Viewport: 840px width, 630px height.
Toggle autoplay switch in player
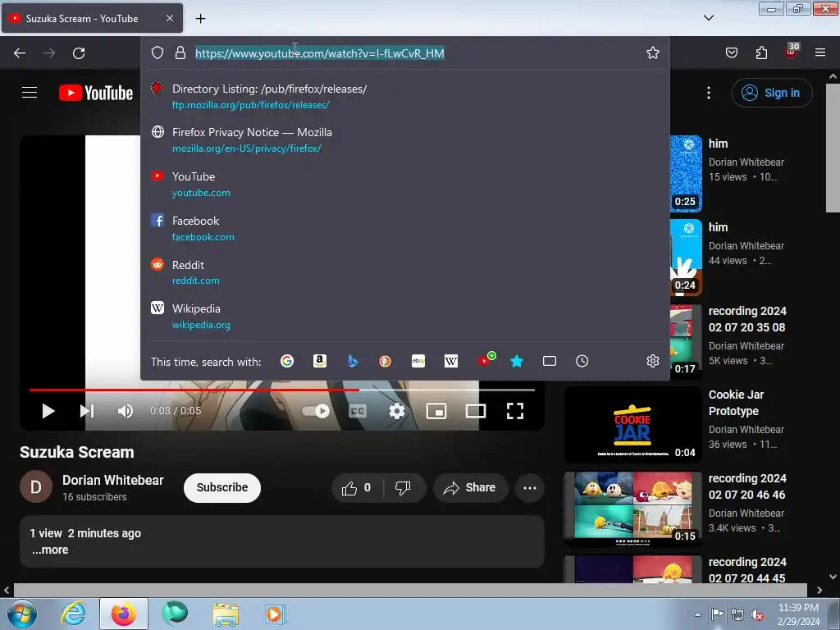point(317,411)
